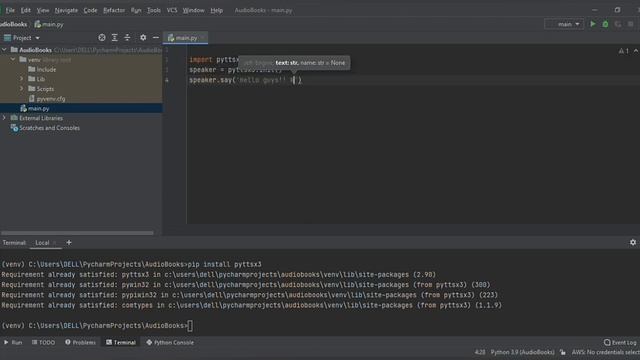Open the Problems tool window

click(x=80, y=342)
